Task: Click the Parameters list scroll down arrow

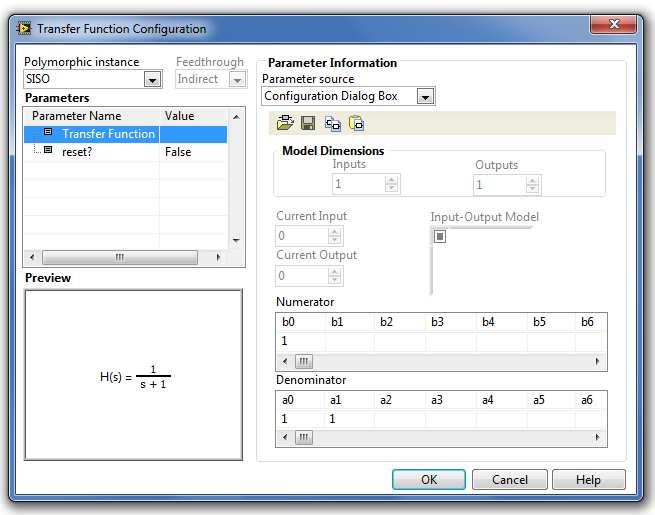Action: tap(236, 240)
